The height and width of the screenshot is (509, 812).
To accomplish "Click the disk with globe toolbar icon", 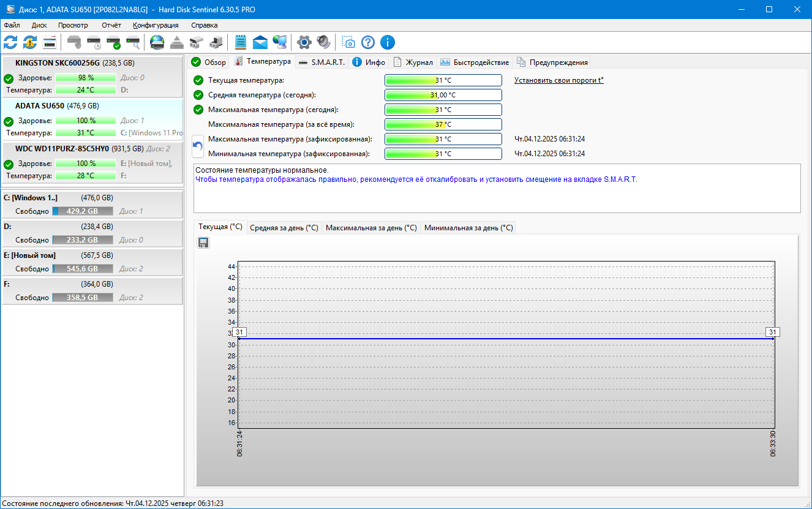I will click(x=157, y=42).
